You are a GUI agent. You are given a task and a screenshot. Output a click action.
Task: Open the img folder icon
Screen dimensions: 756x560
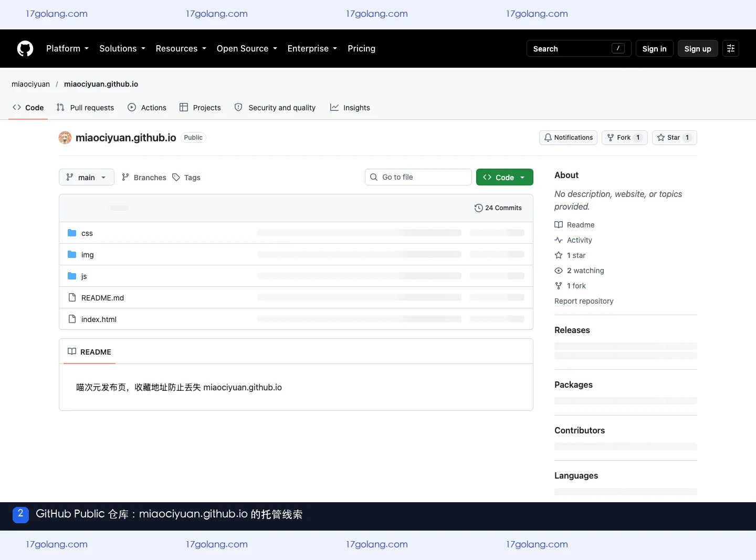tap(72, 254)
